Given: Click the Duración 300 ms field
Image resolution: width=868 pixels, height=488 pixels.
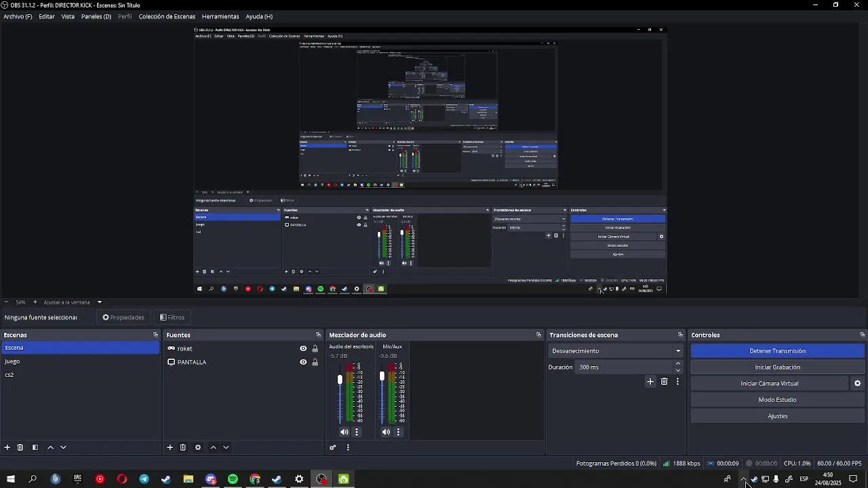Looking at the screenshot, I should point(624,367).
